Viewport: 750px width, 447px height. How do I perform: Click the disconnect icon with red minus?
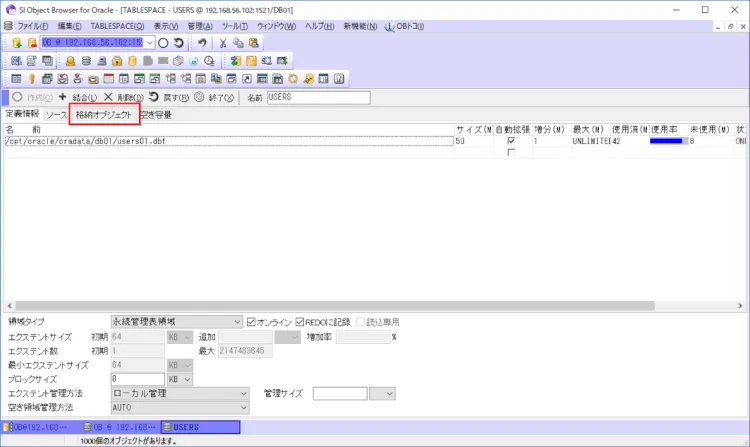click(32, 43)
